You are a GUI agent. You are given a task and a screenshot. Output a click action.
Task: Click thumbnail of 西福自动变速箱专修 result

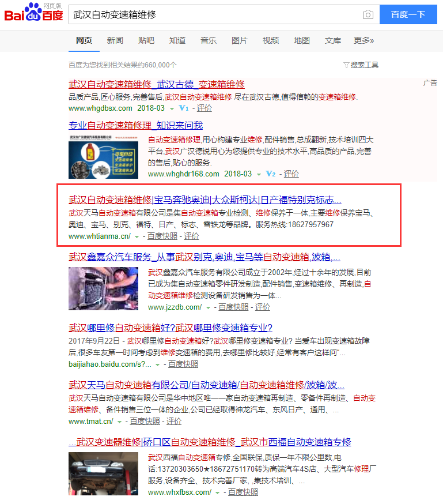103,474
